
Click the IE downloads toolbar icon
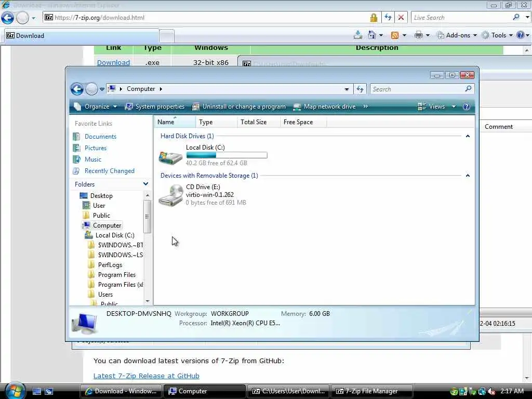[357, 35]
